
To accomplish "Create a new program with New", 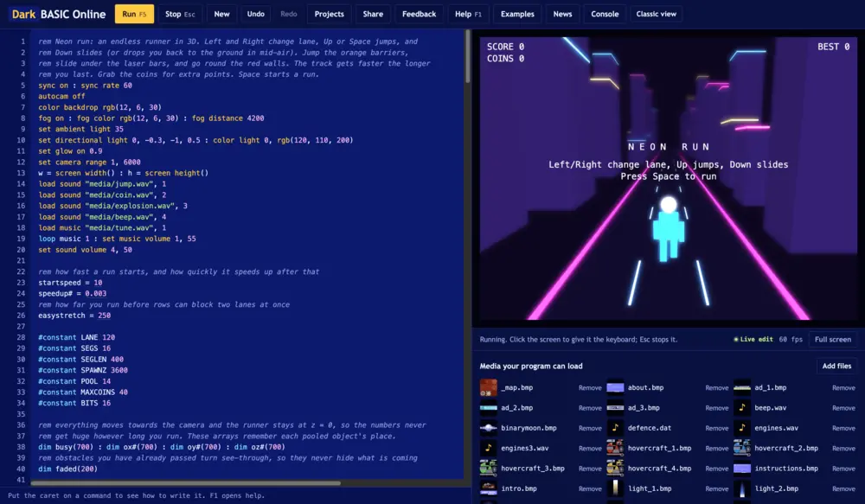I will 221,14.
